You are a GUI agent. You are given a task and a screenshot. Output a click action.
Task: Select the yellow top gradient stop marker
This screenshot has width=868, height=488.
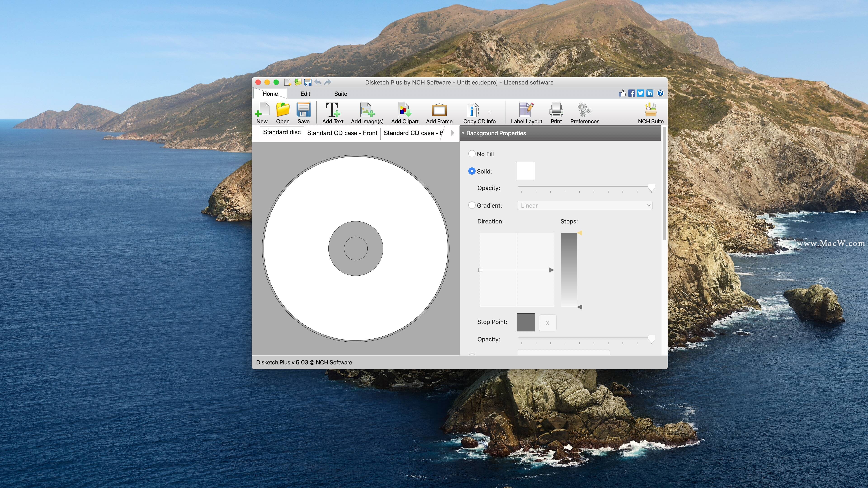(580, 233)
